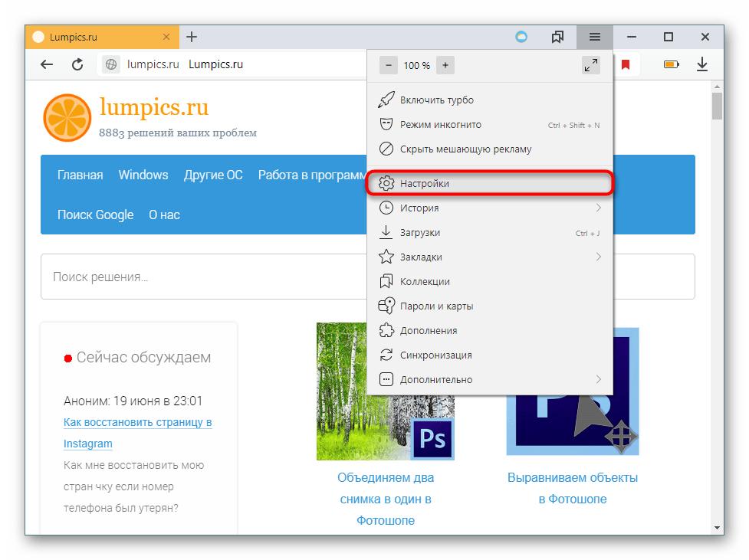Expand Дополнительно submenu arrow
This screenshot has width=749, height=560.
pos(599,379)
